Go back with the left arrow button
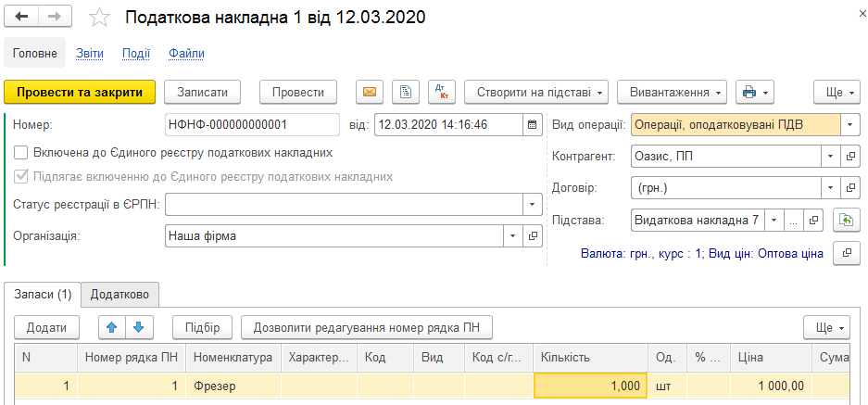Image resolution: width=868 pixels, height=405 pixels. pos(22,17)
